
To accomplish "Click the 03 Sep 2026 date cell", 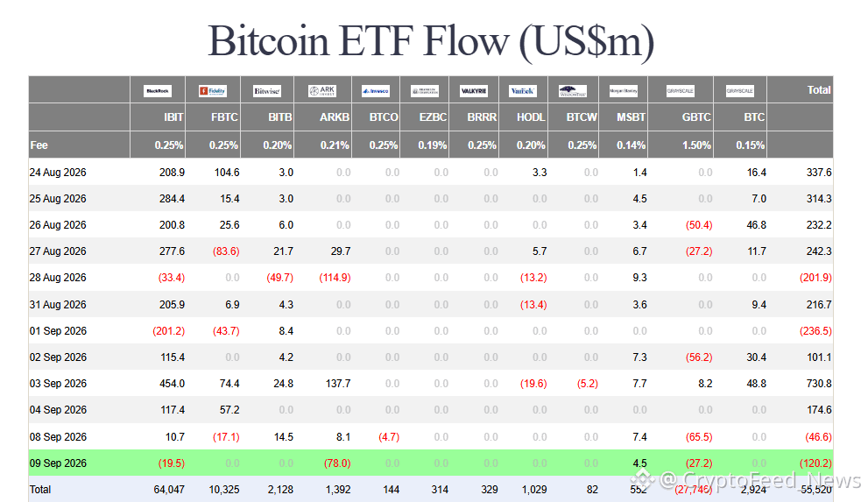I will (58, 384).
